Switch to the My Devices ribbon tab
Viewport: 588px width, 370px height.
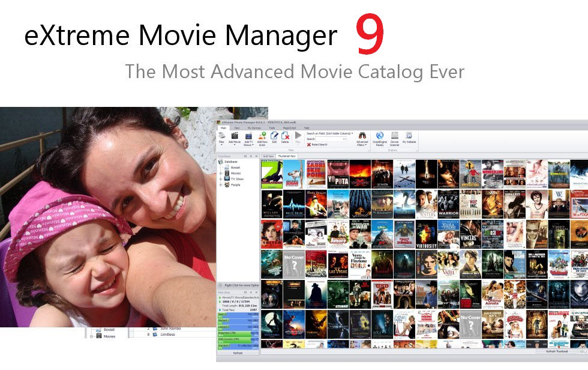[x=254, y=128]
